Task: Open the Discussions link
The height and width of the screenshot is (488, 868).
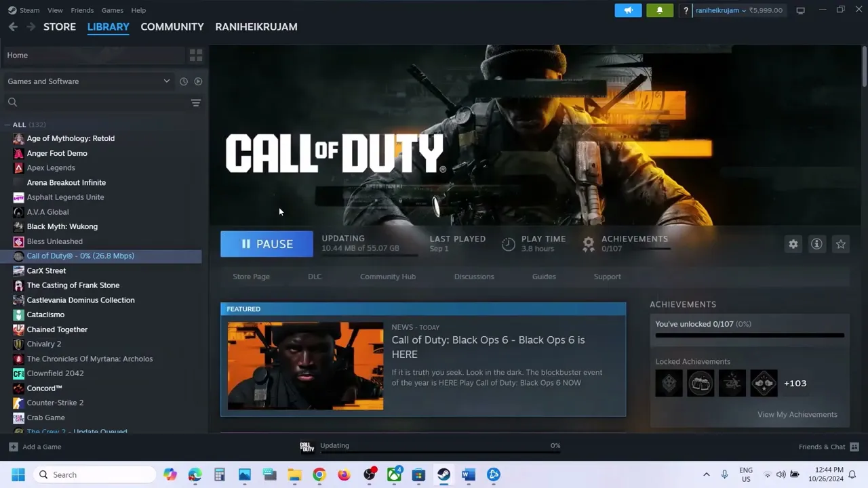Action: (x=474, y=277)
